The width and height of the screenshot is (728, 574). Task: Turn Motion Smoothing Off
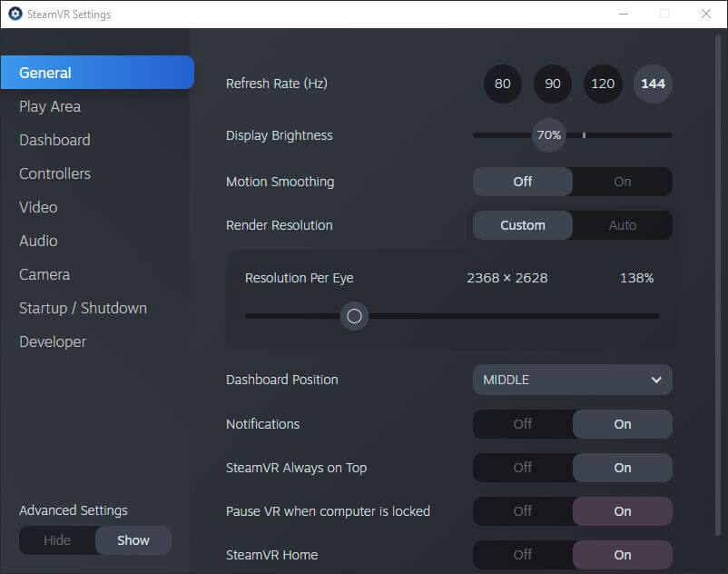pyautogui.click(x=523, y=182)
